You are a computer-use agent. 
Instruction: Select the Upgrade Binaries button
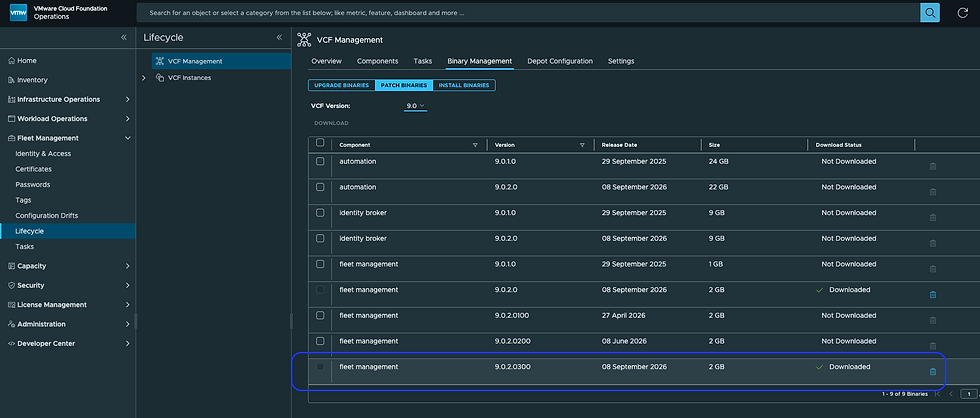(x=341, y=85)
